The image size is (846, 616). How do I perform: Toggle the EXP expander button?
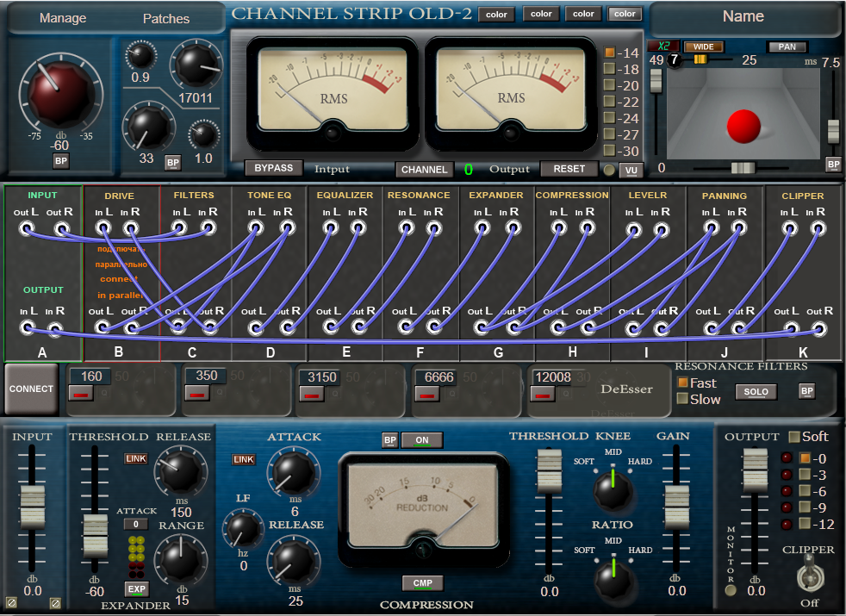click(x=136, y=589)
